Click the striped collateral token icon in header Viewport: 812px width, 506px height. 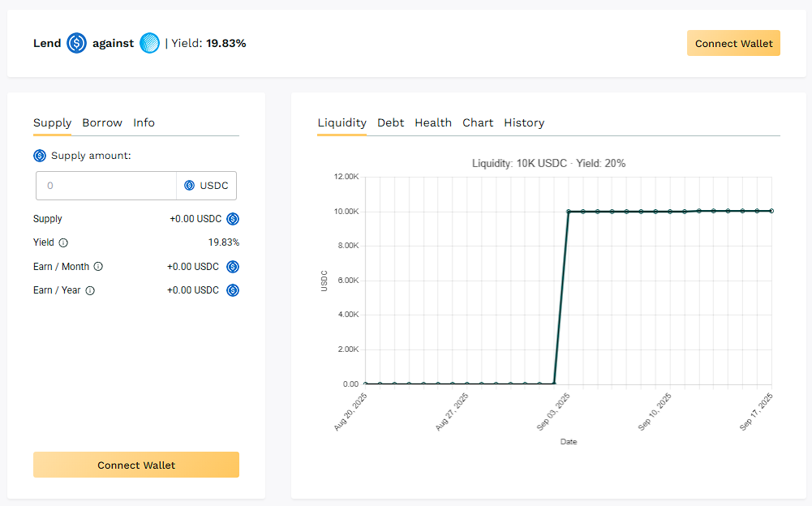(x=149, y=43)
